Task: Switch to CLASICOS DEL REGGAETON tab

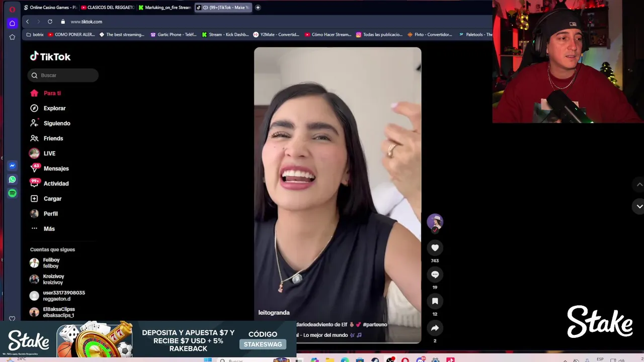Action: (x=107, y=8)
